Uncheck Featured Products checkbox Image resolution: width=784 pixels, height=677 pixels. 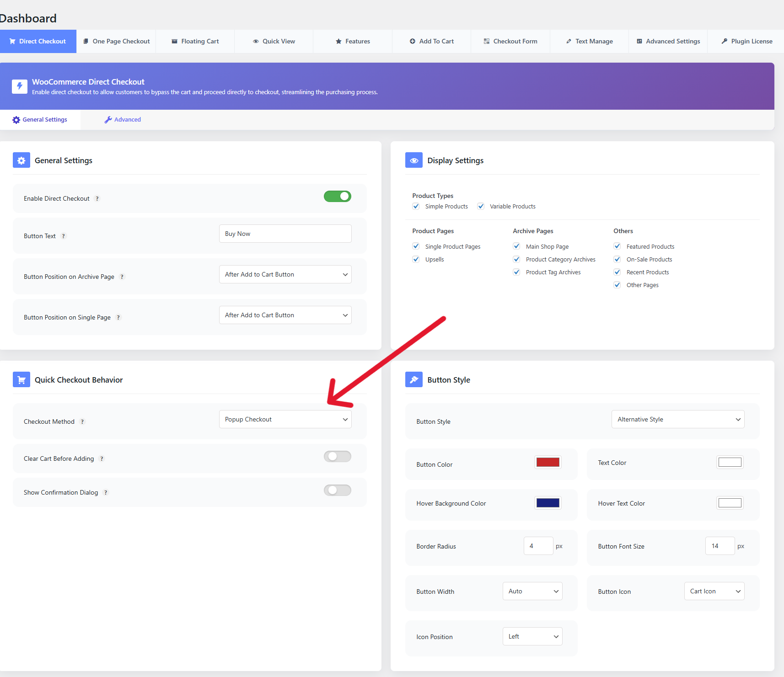617,246
